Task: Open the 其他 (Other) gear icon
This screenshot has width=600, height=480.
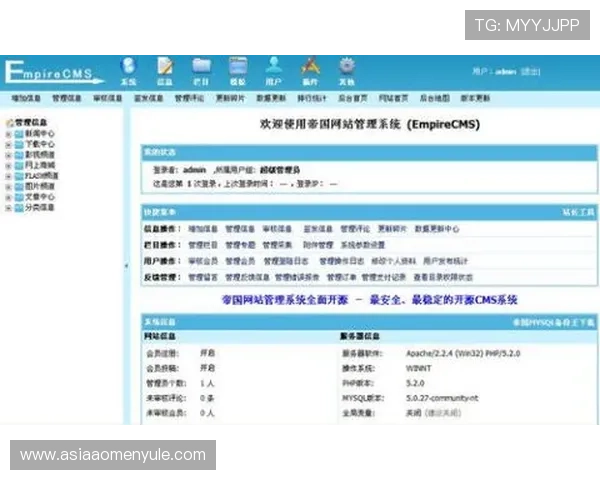Action: [347, 71]
